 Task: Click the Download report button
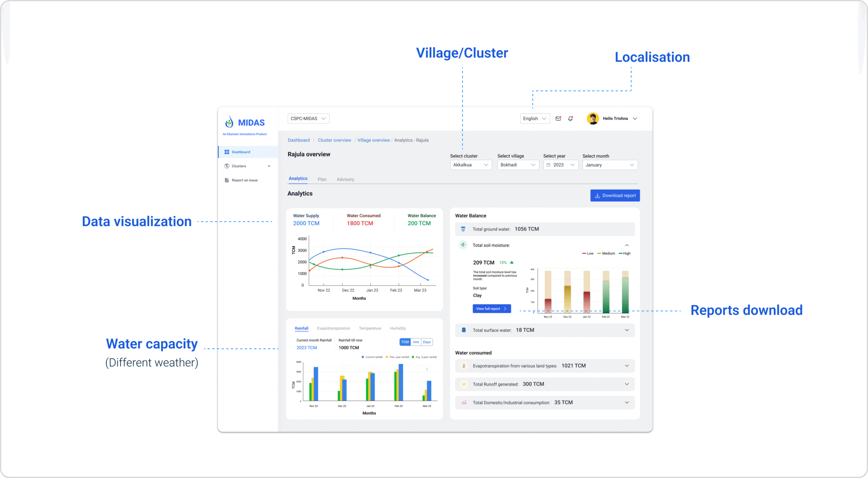615,195
